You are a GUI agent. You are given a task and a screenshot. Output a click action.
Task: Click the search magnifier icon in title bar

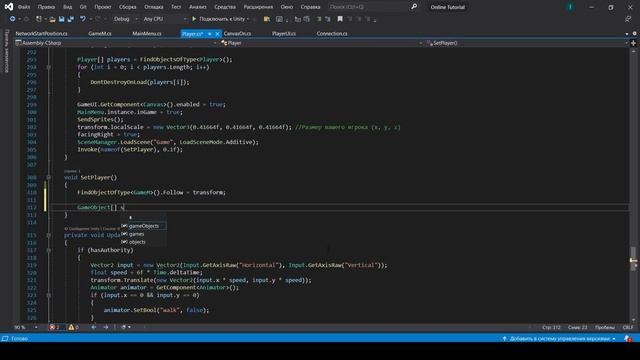pos(414,7)
